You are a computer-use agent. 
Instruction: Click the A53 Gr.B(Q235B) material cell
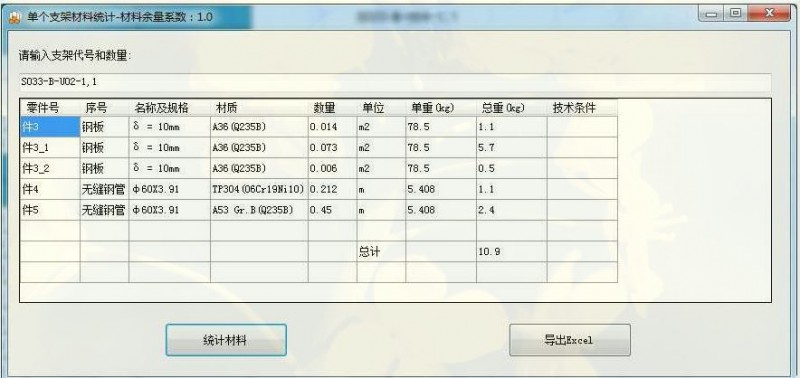pos(259,210)
